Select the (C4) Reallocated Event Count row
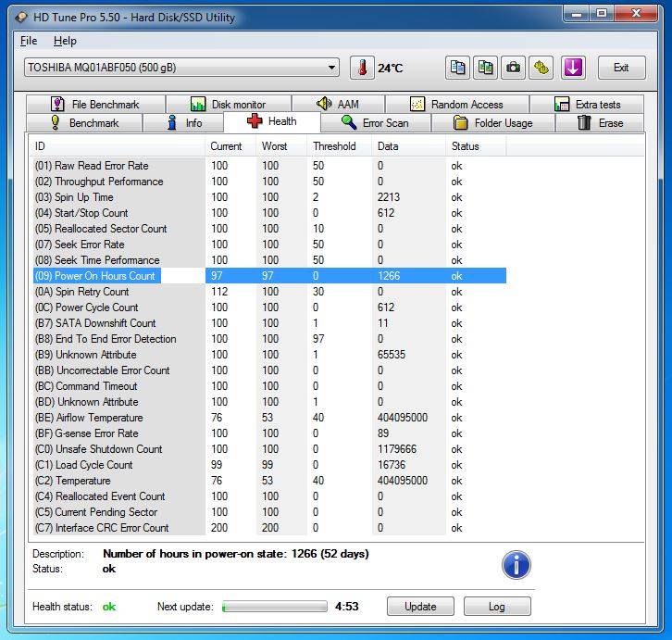This screenshot has width=672, height=640. tap(269, 496)
